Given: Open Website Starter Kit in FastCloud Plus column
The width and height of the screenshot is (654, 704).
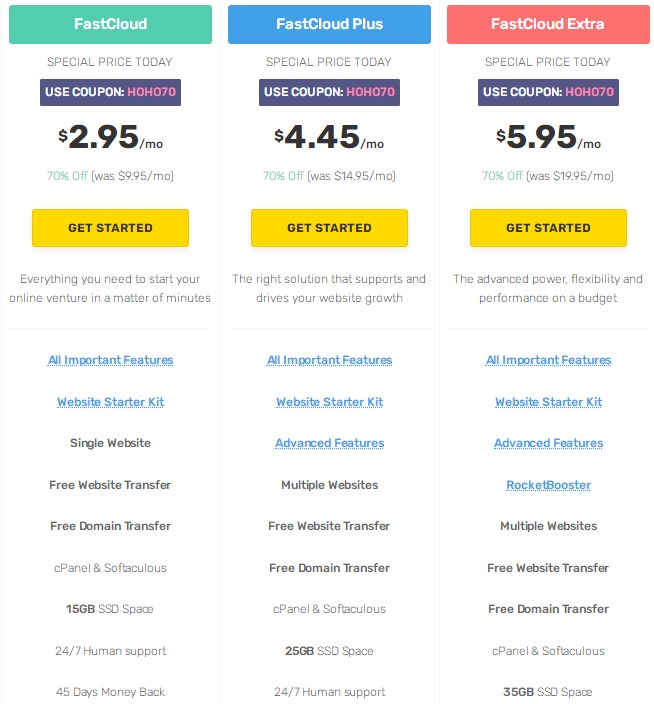Looking at the screenshot, I should 329,402.
